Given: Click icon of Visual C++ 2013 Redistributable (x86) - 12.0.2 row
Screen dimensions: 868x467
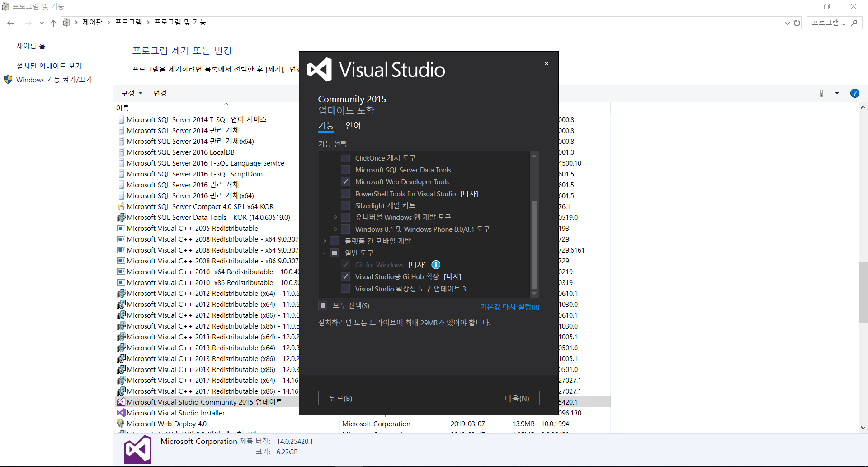Looking at the screenshot, I should point(121,358).
